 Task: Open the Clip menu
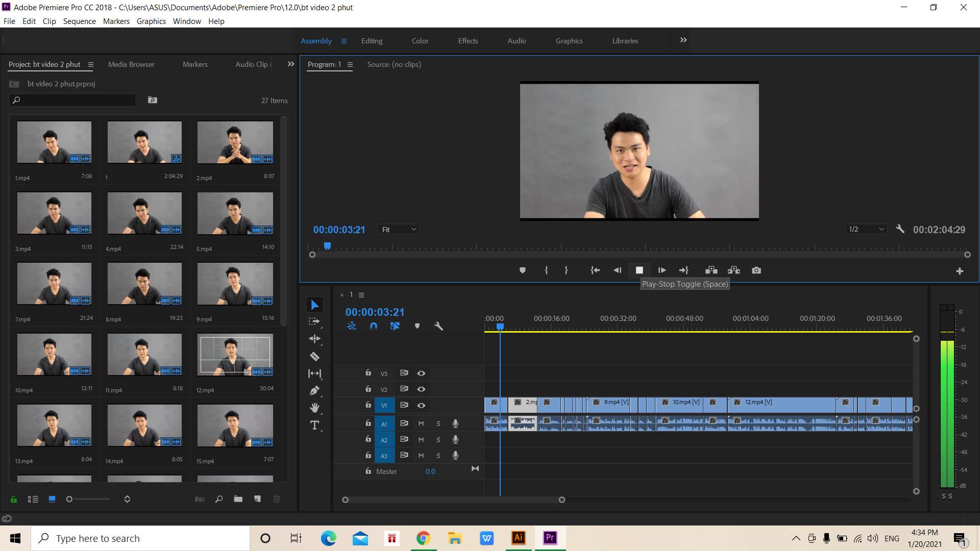pos(49,21)
